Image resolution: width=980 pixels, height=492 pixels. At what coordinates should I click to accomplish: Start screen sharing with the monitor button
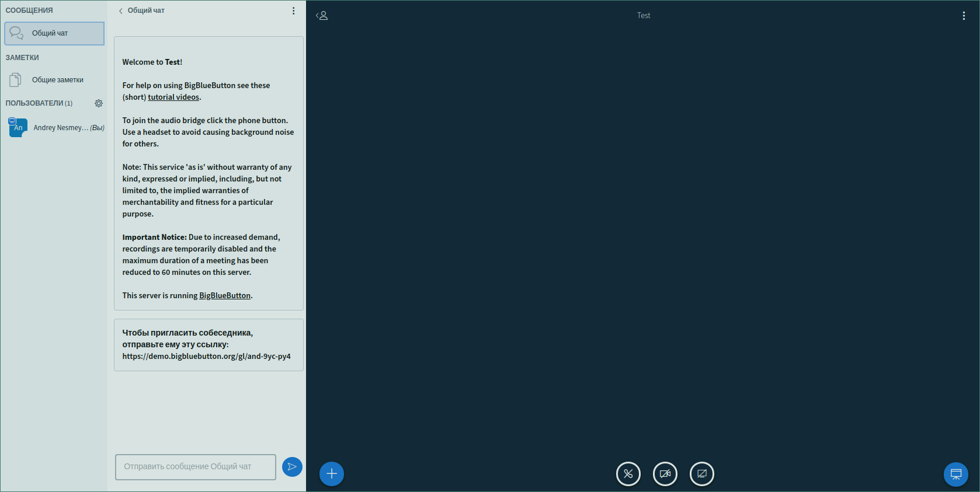(701, 474)
